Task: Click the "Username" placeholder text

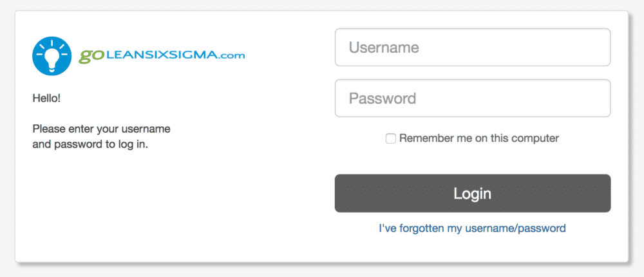Action: coord(384,47)
